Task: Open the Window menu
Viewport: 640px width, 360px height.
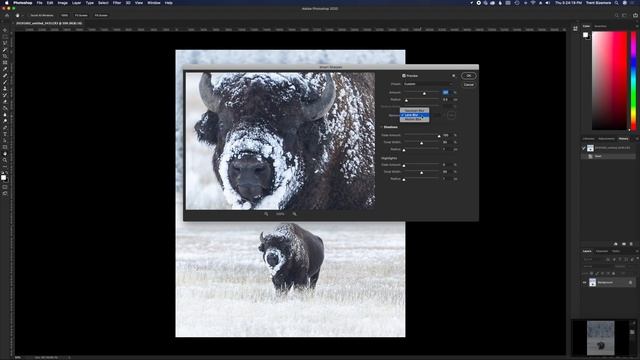Action: click(153, 3)
